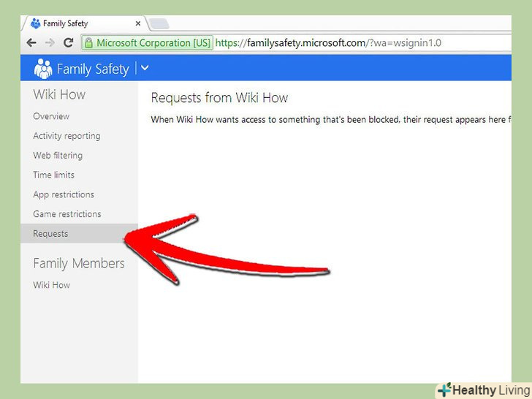Viewport: 532px width, 399px height.
Task: Open Web filtering settings
Action: tap(58, 156)
